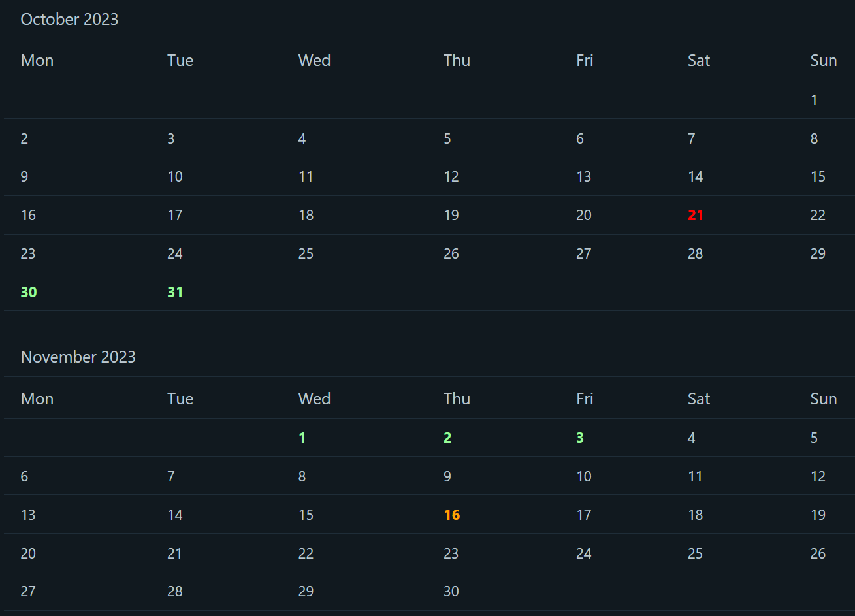The height and width of the screenshot is (616, 855).
Task: Click the November 2023 heading
Action: (x=78, y=357)
